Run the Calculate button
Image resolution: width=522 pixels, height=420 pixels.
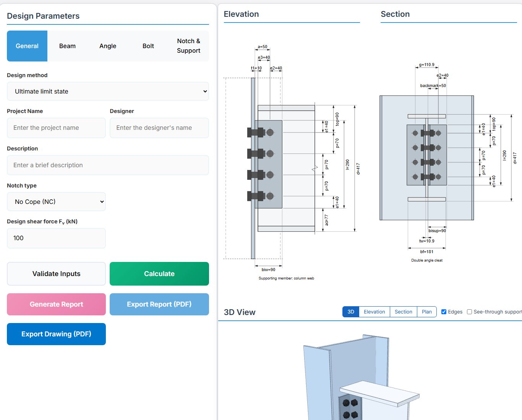point(159,274)
